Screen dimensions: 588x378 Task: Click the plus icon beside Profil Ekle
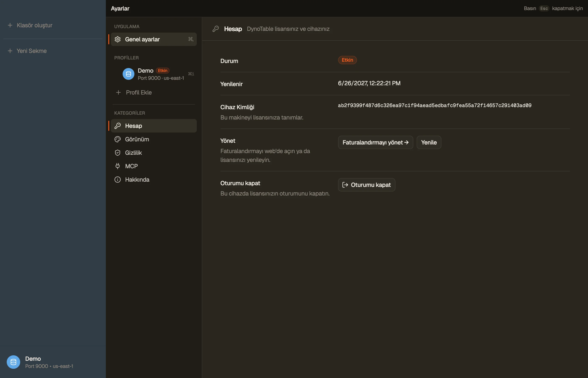118,92
